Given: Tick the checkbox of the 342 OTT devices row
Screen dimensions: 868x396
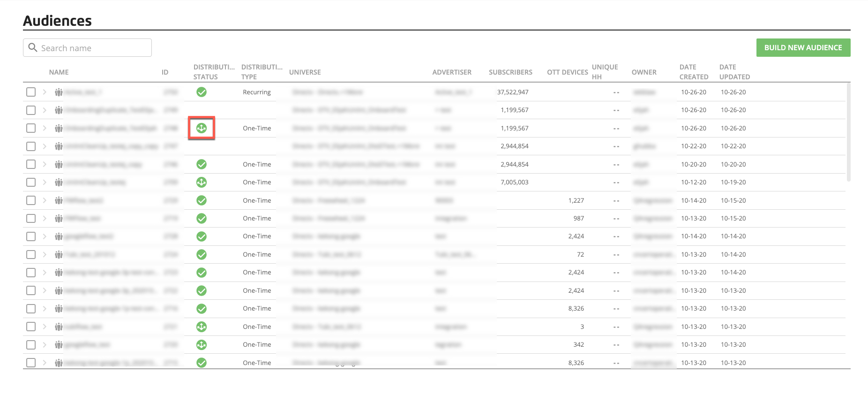Looking at the screenshot, I should click(x=31, y=345).
